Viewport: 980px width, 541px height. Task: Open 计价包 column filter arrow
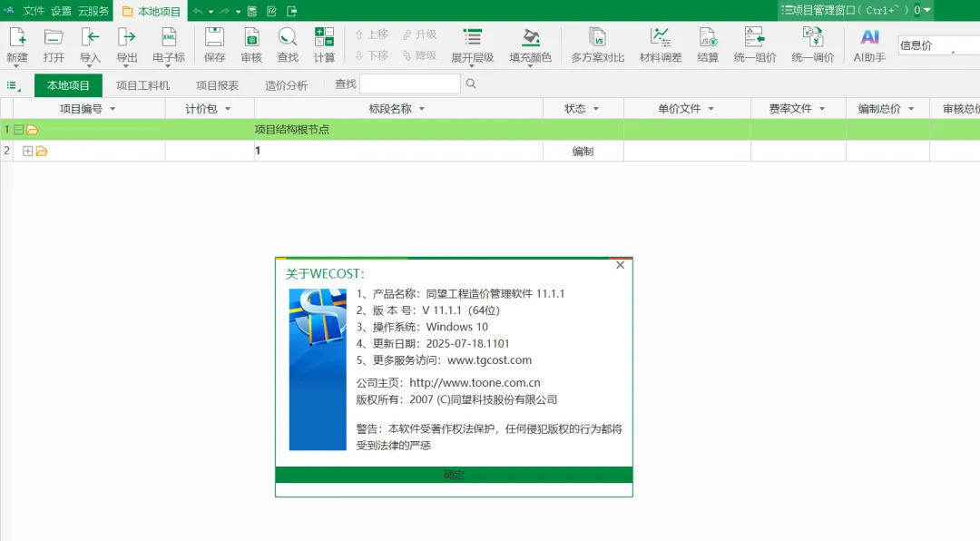pyautogui.click(x=228, y=109)
